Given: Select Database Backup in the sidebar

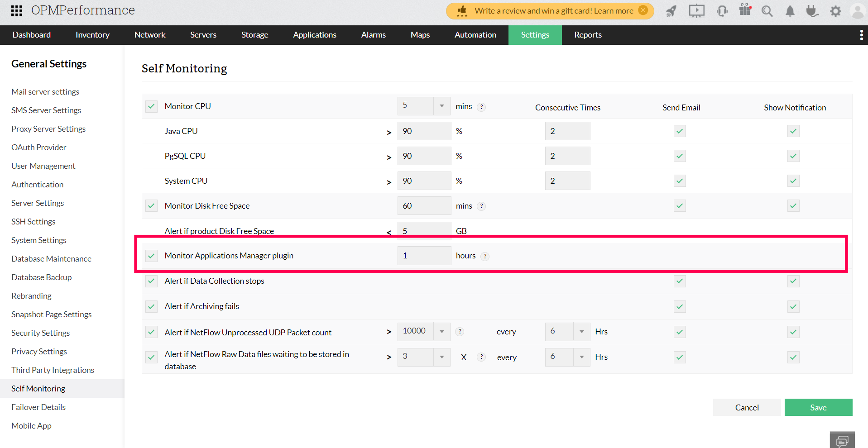Looking at the screenshot, I should point(41,277).
